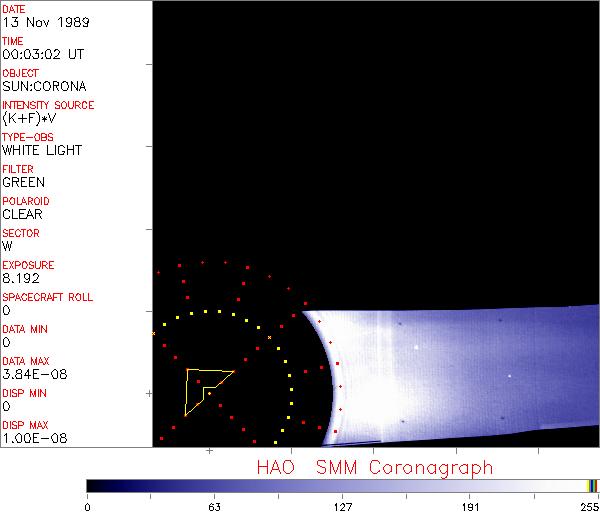Select the exposure value 8.192

(x=21, y=278)
